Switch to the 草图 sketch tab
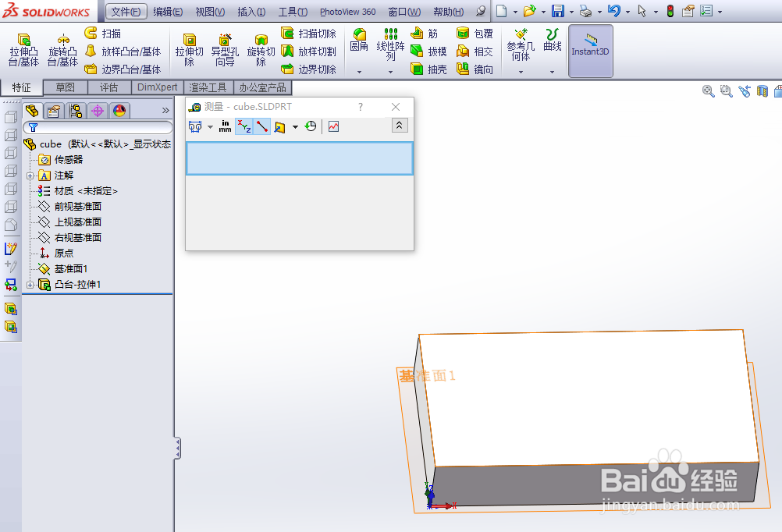782x532 pixels. click(66, 87)
